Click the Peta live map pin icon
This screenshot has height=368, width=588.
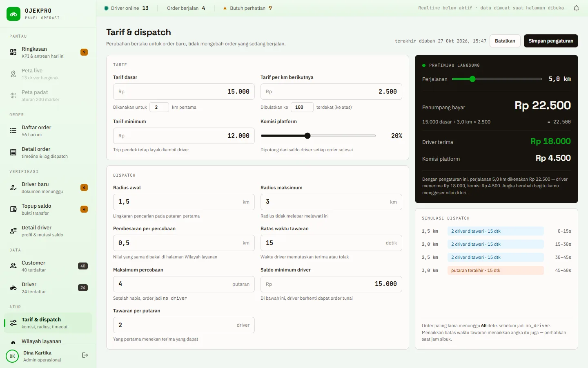click(13, 74)
